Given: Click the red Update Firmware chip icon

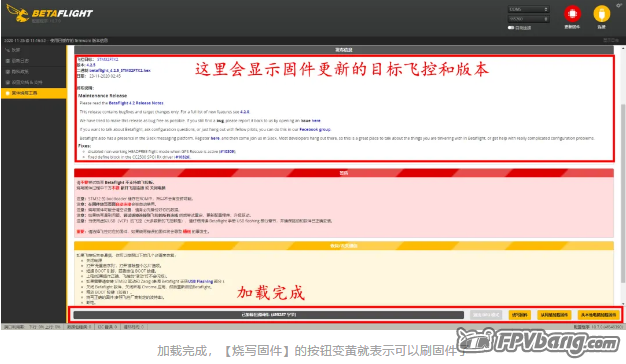Looking at the screenshot, I should [x=572, y=14].
